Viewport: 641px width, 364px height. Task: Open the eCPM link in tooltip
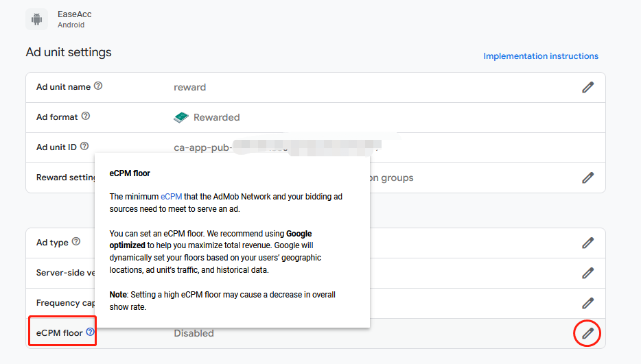click(x=171, y=197)
